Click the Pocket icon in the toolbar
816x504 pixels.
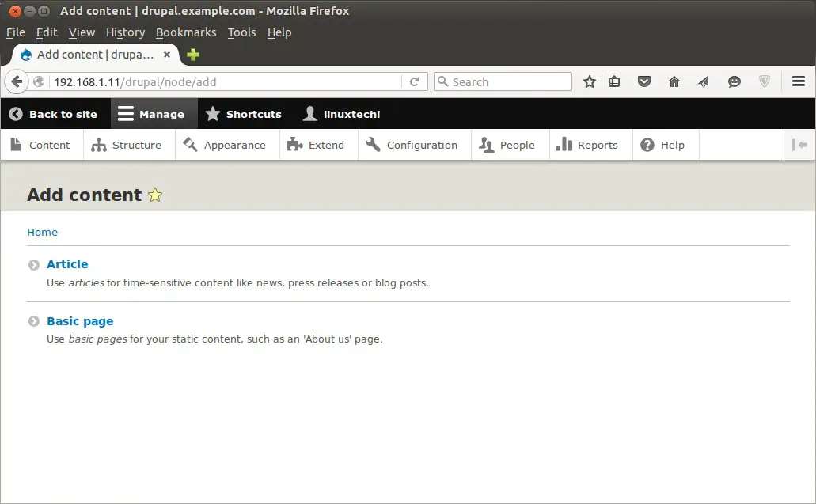[643, 81]
